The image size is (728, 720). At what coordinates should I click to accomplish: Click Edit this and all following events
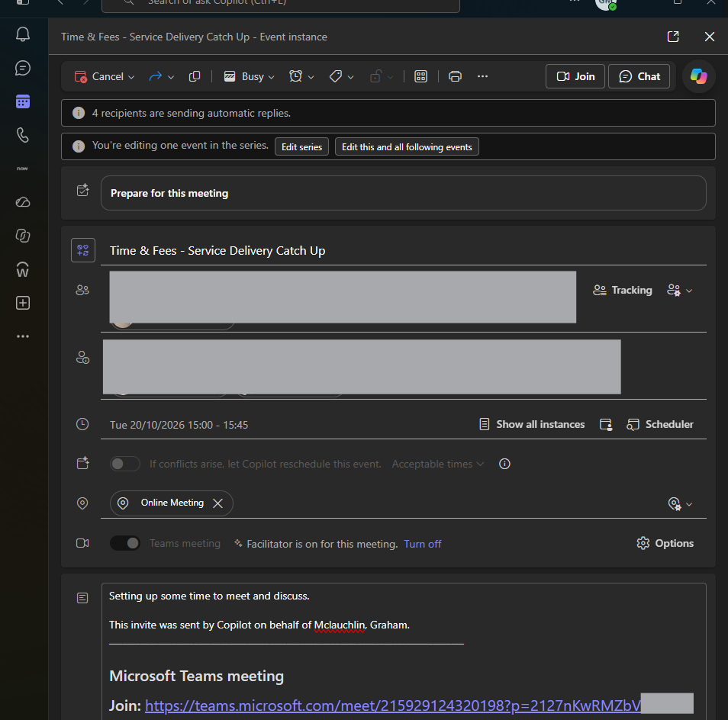(x=407, y=147)
